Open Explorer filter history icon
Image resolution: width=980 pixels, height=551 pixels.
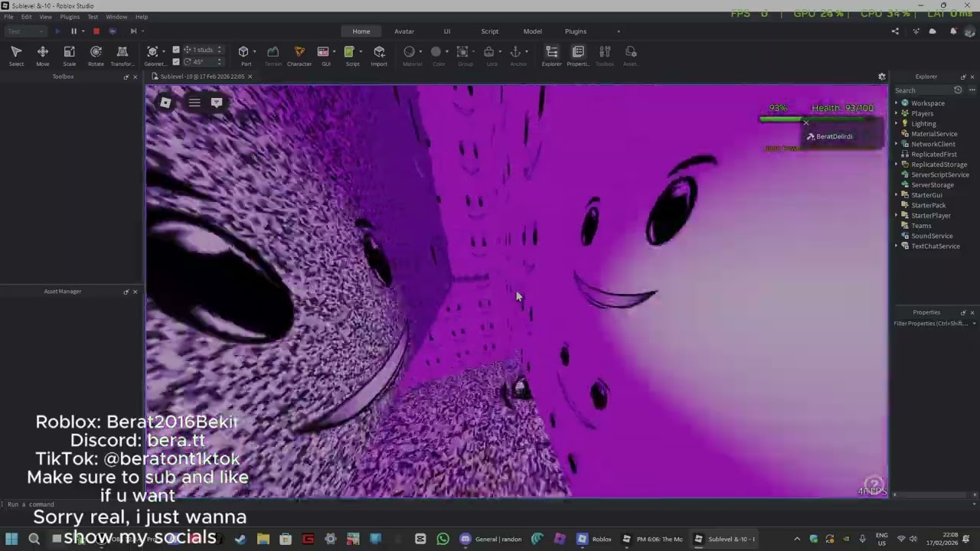click(x=958, y=90)
